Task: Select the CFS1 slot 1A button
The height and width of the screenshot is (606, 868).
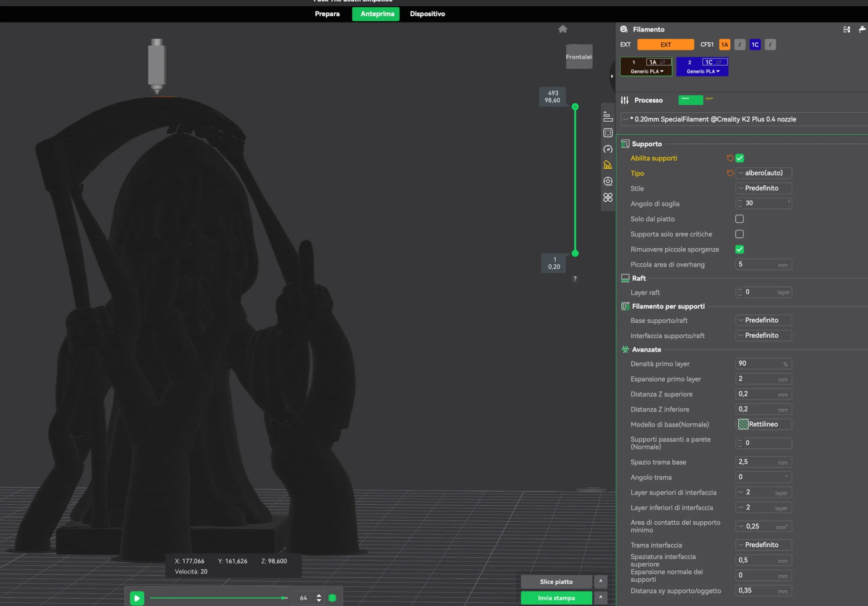Action: coord(724,45)
